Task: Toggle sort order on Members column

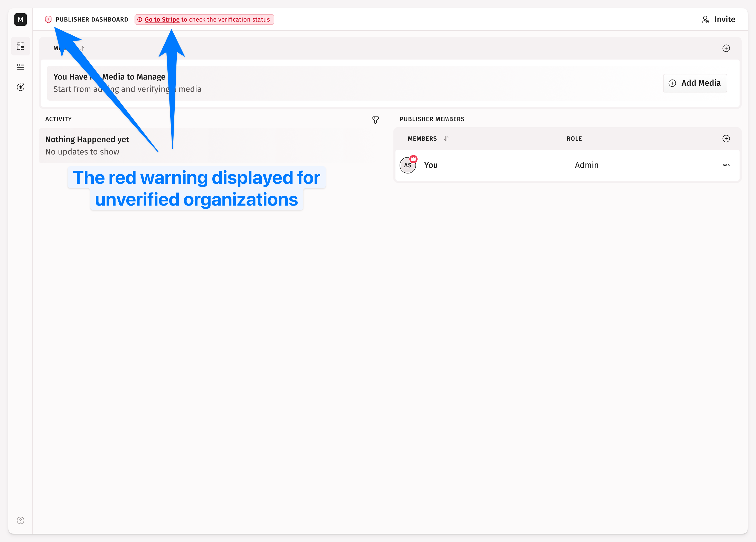Action: (x=446, y=139)
